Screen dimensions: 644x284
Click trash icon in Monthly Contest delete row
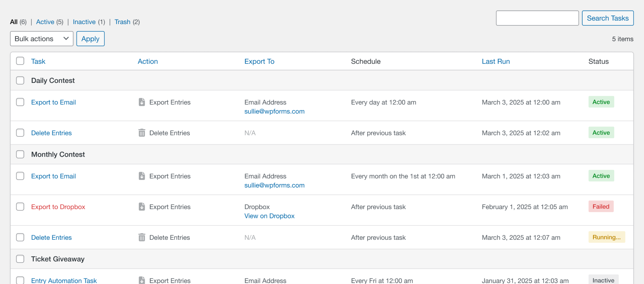(142, 237)
